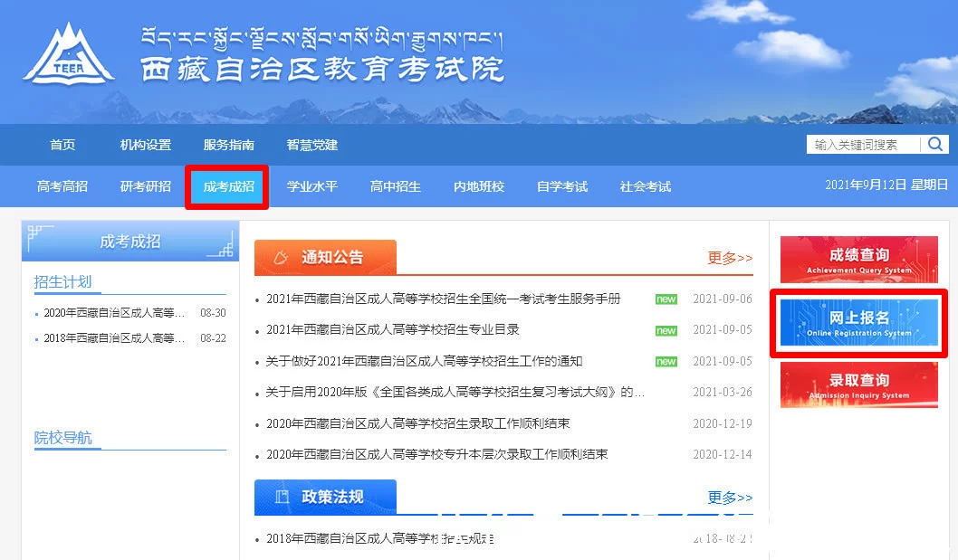The width and height of the screenshot is (958, 560).
Task: Click the 政策法规 book icon
Action: pyautogui.click(x=281, y=497)
